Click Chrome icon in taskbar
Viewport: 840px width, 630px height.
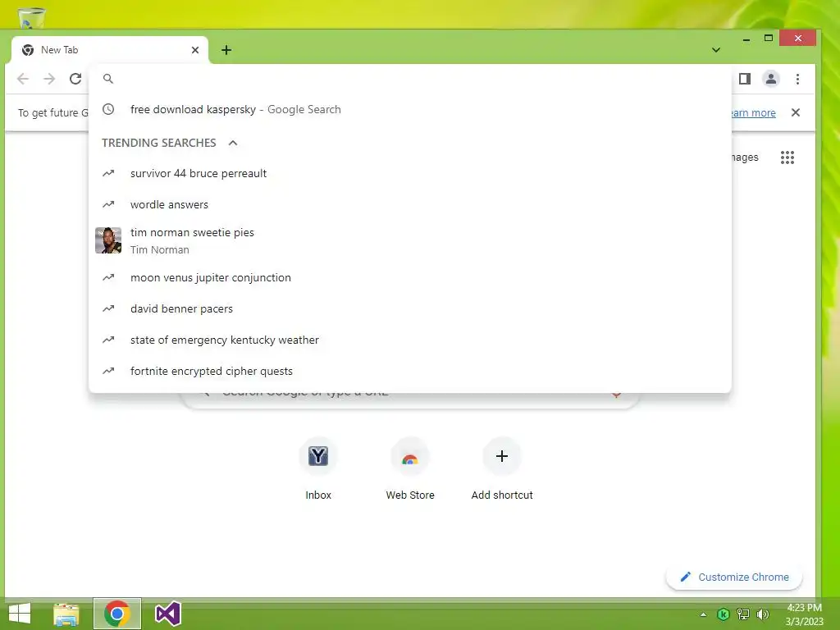point(117,614)
